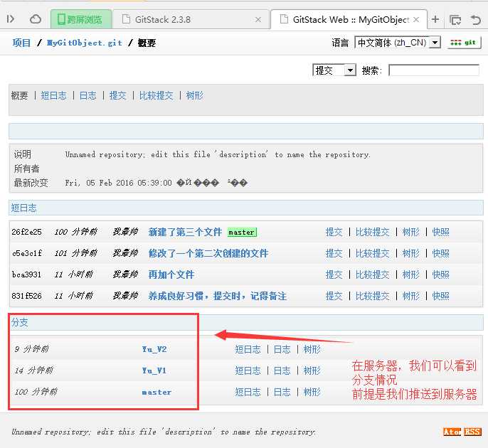Click 树形 link for commit bca3931

(x=411, y=274)
